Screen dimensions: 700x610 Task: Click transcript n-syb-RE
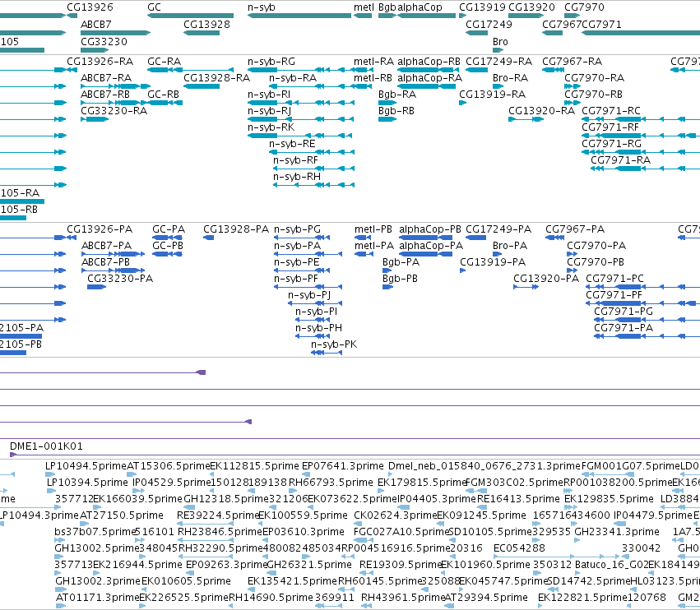292,144
